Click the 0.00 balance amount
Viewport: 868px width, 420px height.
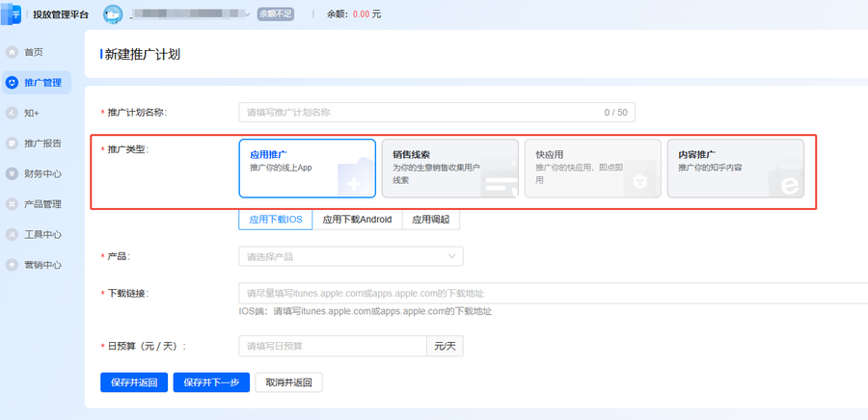tap(361, 14)
